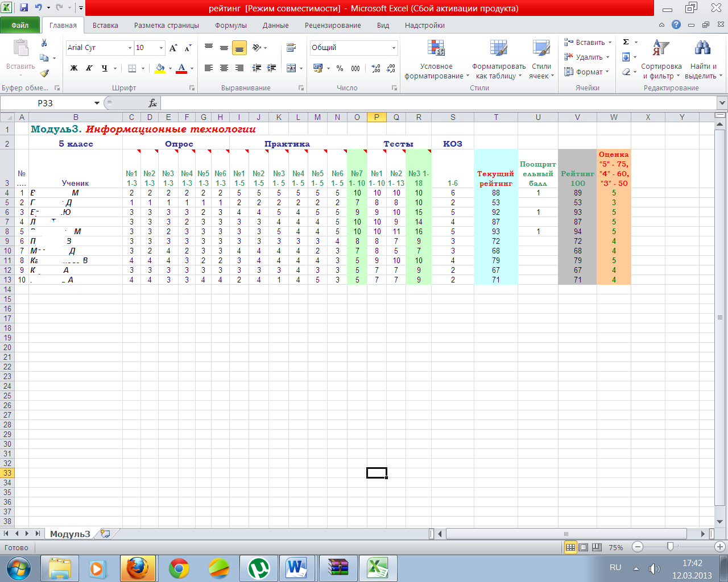The image size is (728, 582).
Task: Open the number format dropdown Общий
Action: [x=394, y=48]
